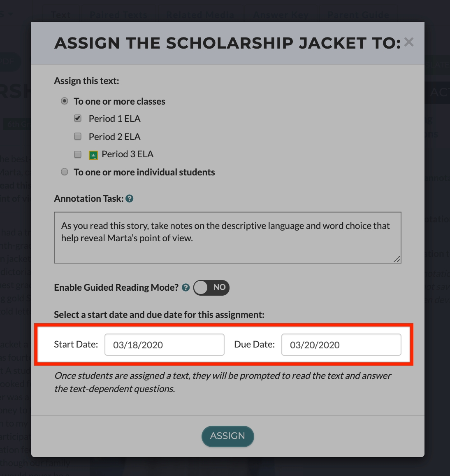Image resolution: width=450 pixels, height=476 pixels.
Task: Toggle the Enable Guided Reading Mode switch
Action: (x=211, y=287)
